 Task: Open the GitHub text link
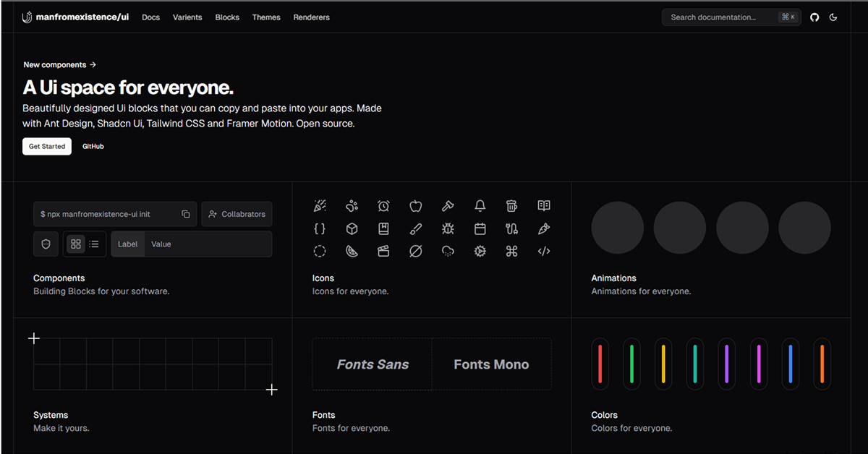tap(93, 146)
